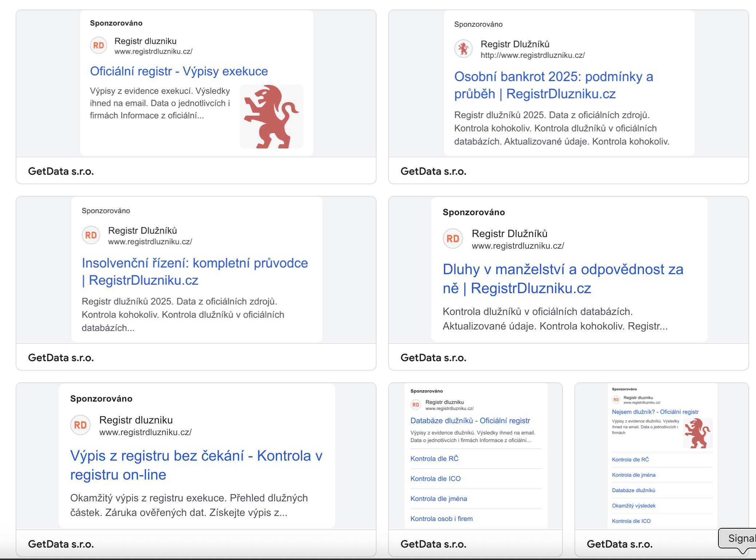Open 'Kontrola dle RČ' sitelink in 'Nejsem dlužník?' ad

pos(630,460)
